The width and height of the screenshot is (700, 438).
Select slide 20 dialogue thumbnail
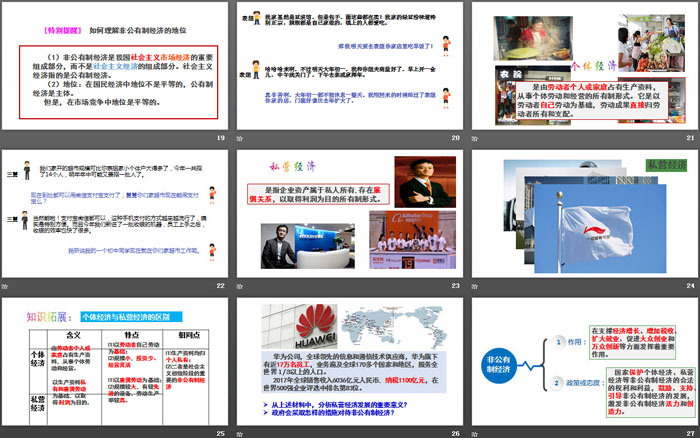pos(350,66)
